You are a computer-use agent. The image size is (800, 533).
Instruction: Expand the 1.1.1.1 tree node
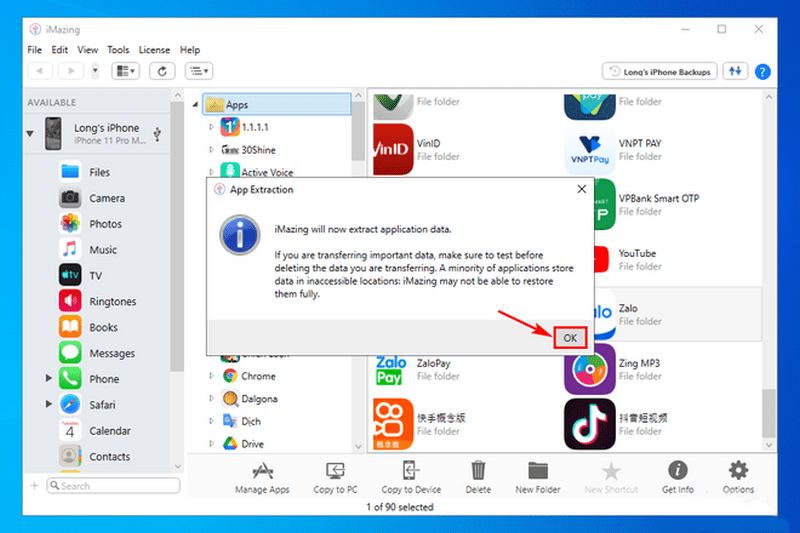click(212, 127)
